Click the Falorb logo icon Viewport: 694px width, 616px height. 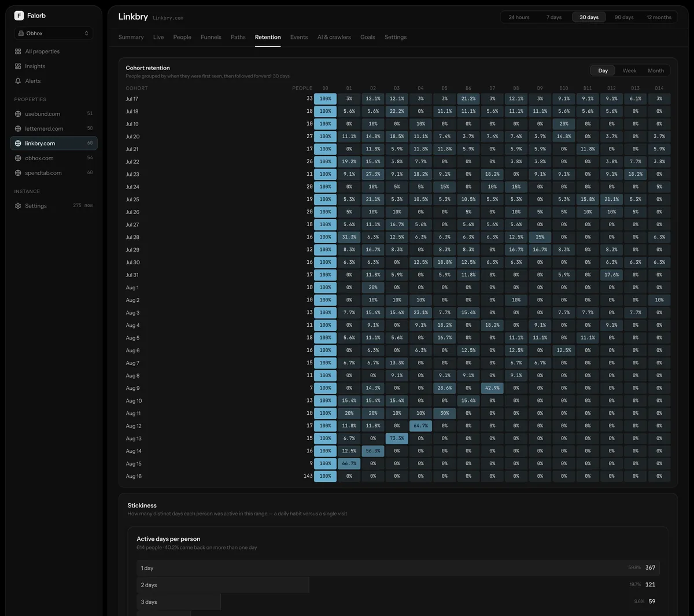(x=19, y=16)
